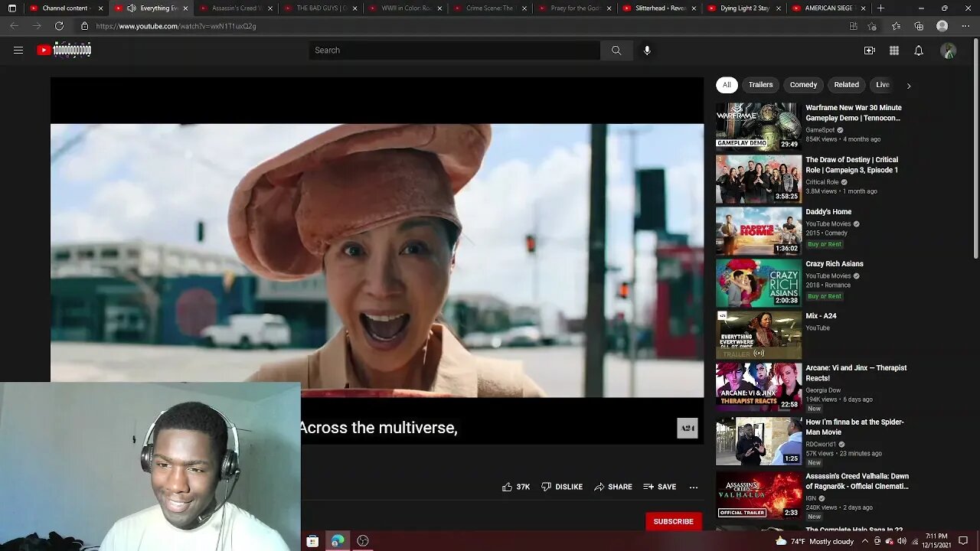This screenshot has width=980, height=551.
Task: Switch to the Dying Light 2 tab
Action: (x=743, y=8)
